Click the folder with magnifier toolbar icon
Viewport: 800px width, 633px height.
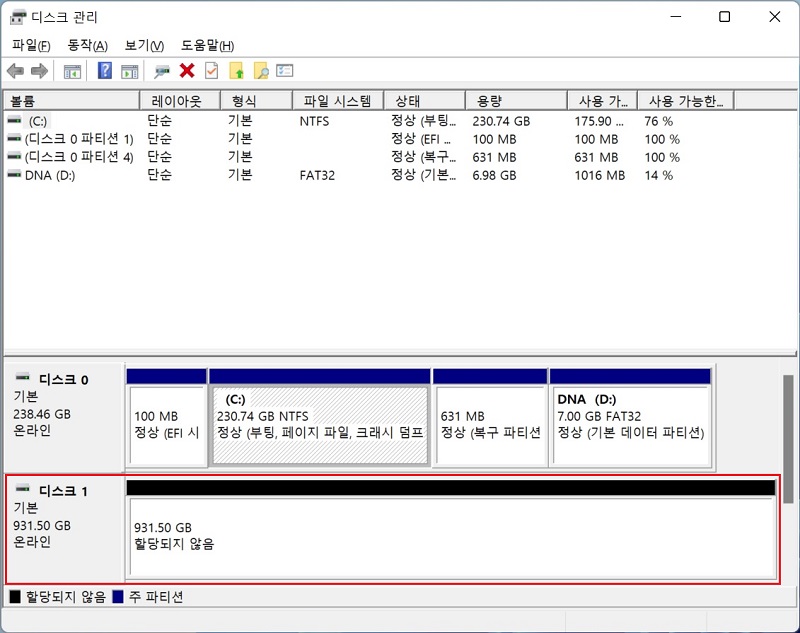[260, 70]
